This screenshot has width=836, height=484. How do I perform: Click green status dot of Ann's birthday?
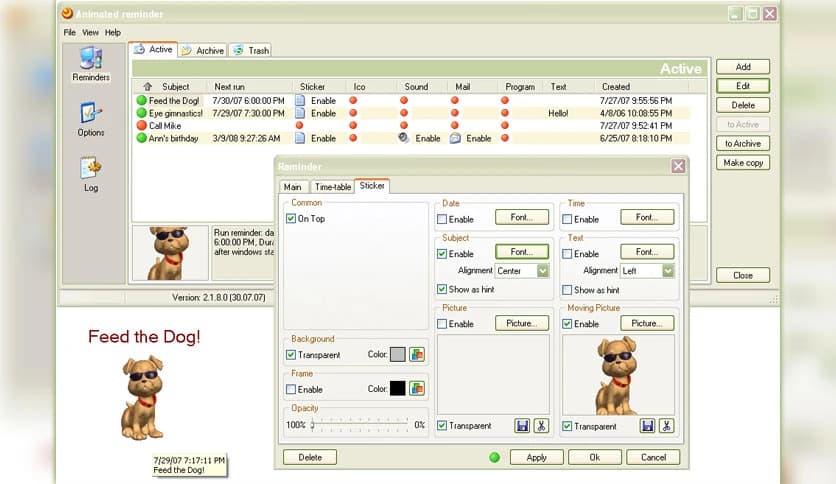pos(141,138)
